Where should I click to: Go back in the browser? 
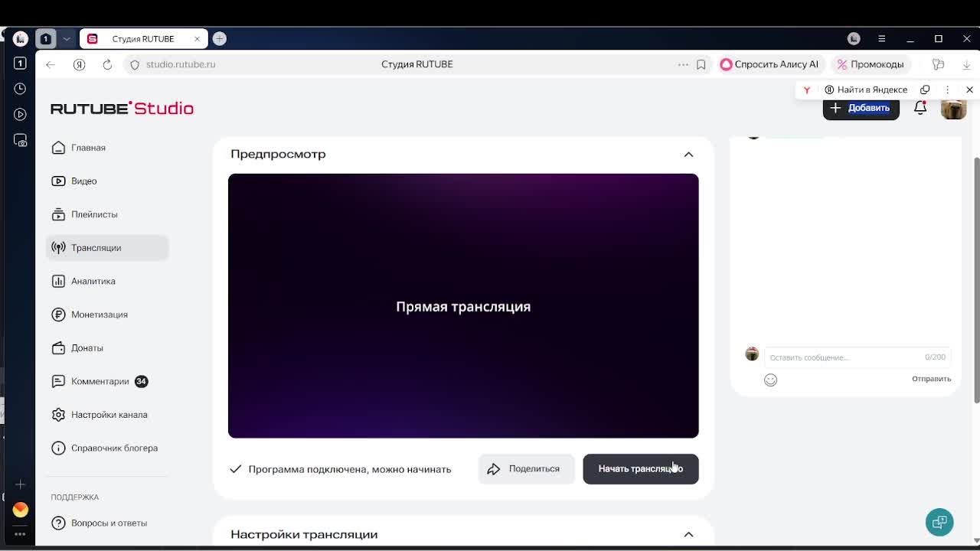click(x=51, y=64)
